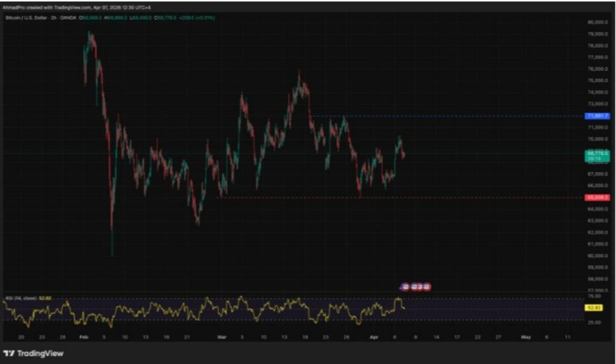This screenshot has width=616, height=364.
Task: Click the '22' date label on time axis
Action: tap(478, 338)
